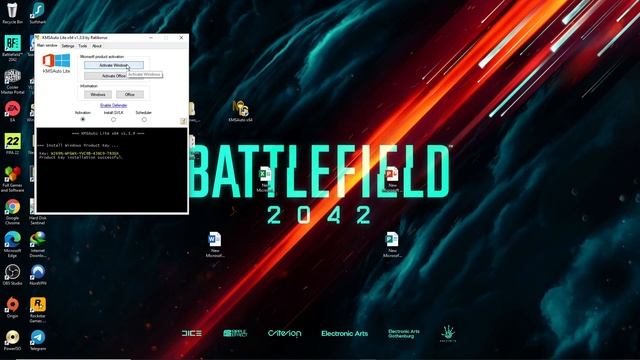This screenshot has width=640, height=360.
Task: Launch Surfshark from the desktop
Action: tap(38, 12)
